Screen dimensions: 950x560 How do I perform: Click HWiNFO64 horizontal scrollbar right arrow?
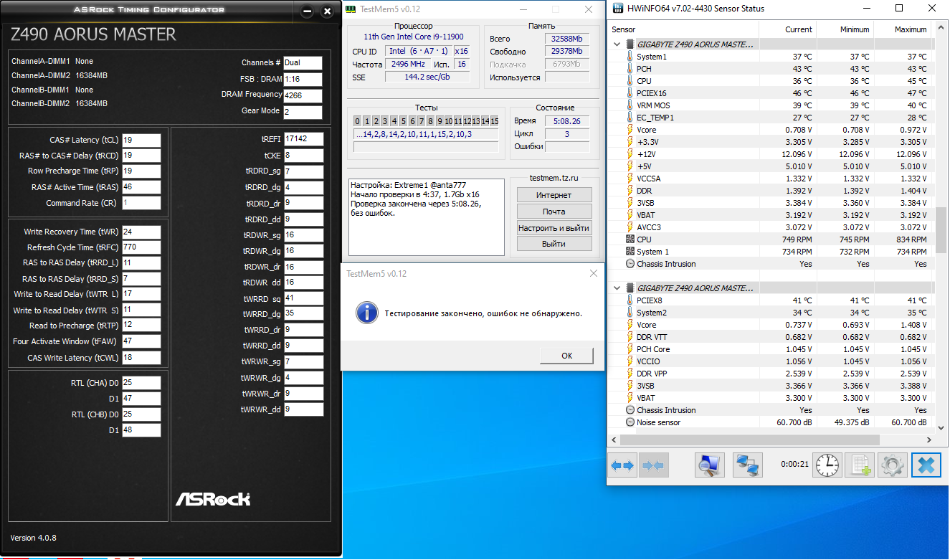[931, 440]
